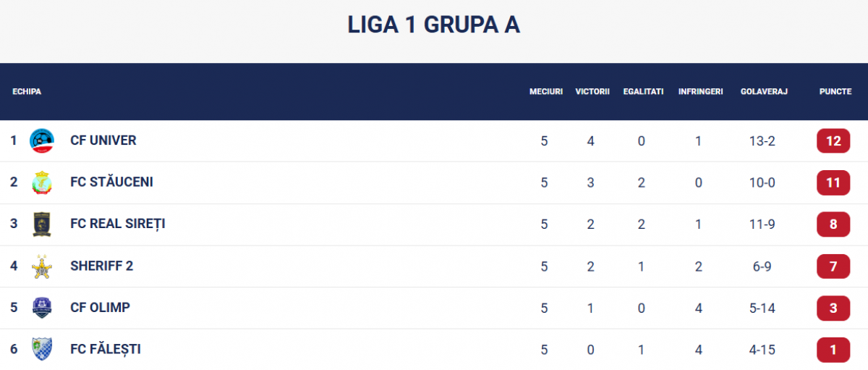868x370 pixels.
Task: Click the CF Univer team logo
Action: tap(42, 140)
